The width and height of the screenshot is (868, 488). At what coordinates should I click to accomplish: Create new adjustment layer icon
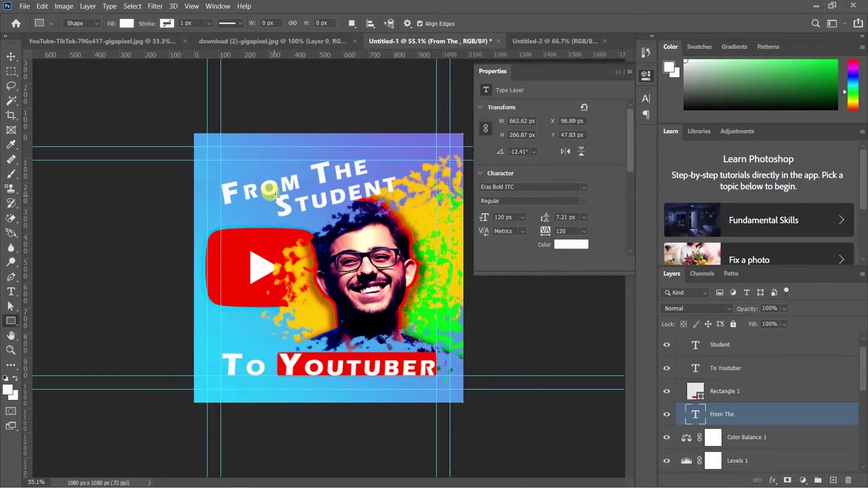pos(803,480)
